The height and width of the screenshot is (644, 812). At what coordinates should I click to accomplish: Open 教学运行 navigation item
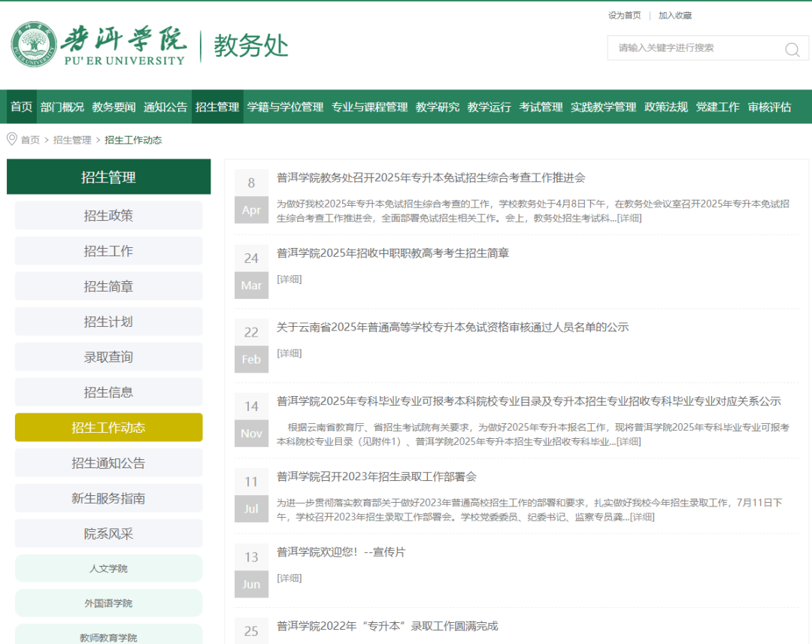coord(489,107)
